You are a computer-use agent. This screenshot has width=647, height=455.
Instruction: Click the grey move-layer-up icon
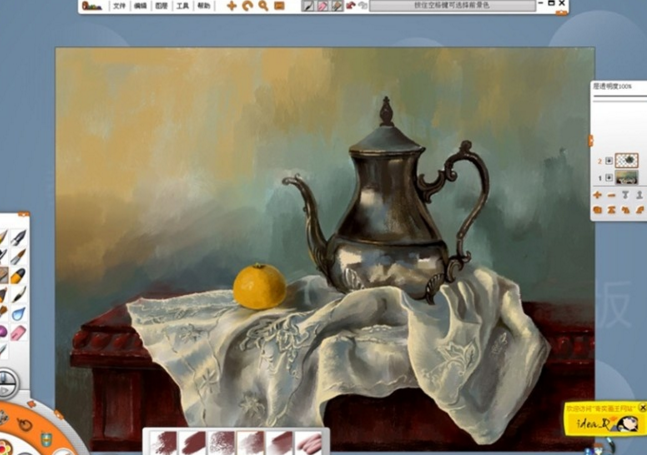coord(626,195)
